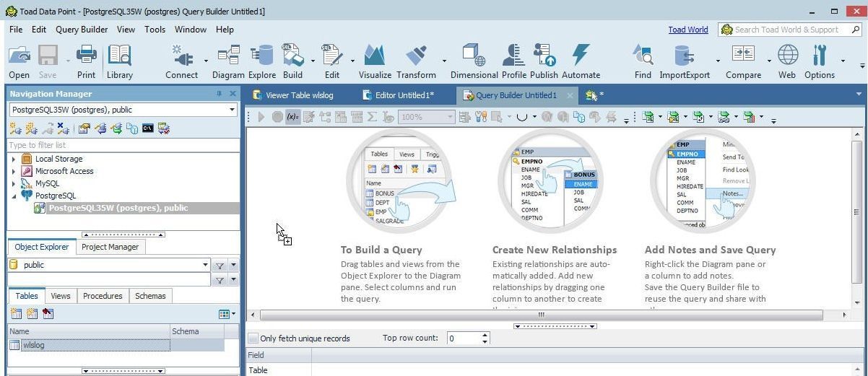Click the Print icon in main toolbar

(86, 61)
